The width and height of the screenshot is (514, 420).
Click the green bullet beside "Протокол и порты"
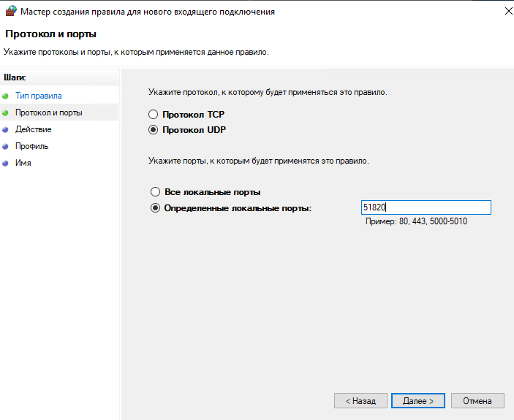coord(5,112)
